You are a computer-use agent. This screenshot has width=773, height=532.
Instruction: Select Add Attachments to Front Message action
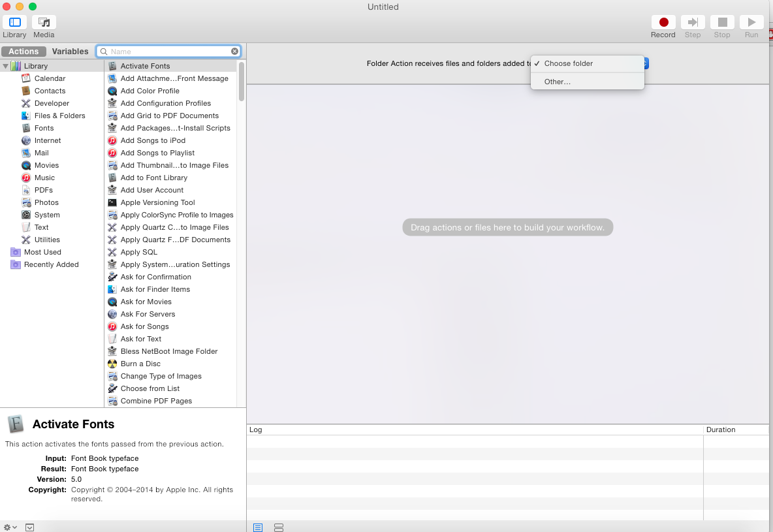[170, 78]
